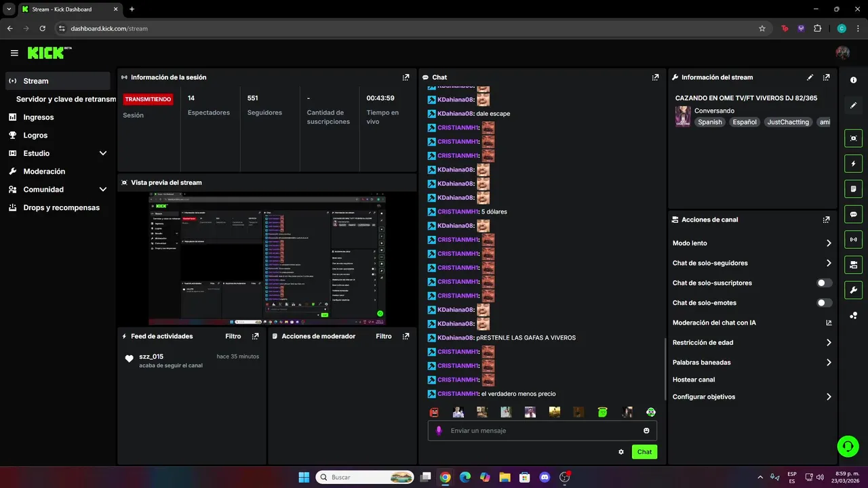Viewport: 868px width, 488px height.
Task: Edit stream info with the pencil in panel header
Action: tap(810, 77)
